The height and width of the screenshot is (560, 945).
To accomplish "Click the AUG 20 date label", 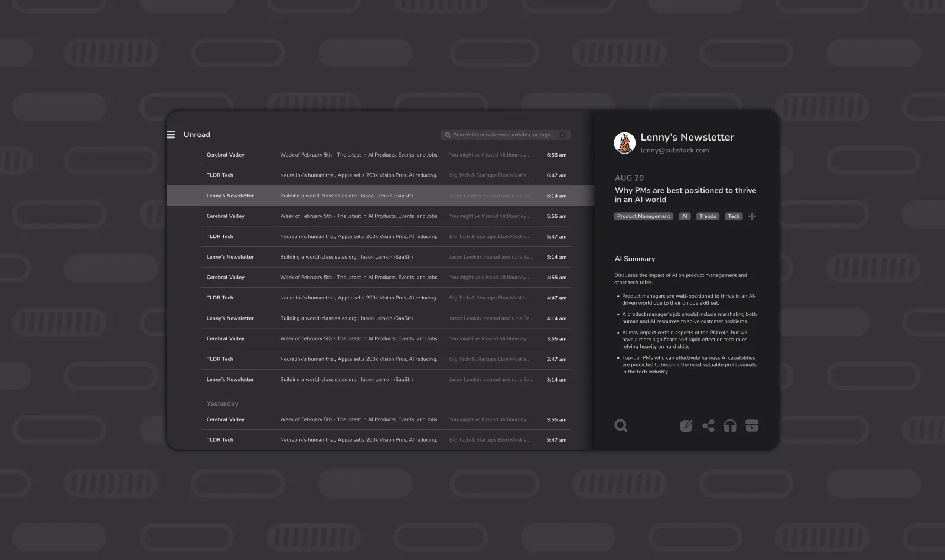I will tap(629, 178).
